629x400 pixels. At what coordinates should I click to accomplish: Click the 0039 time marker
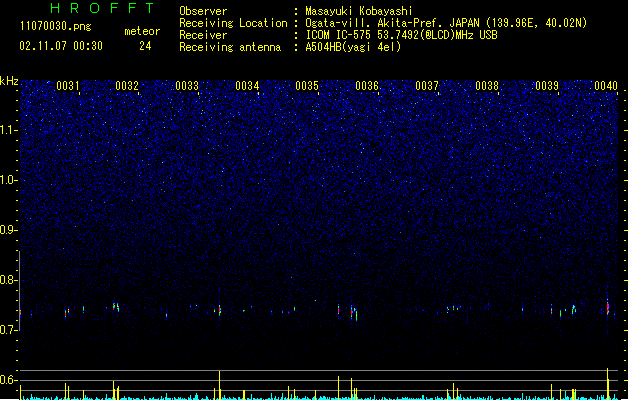tap(547, 86)
